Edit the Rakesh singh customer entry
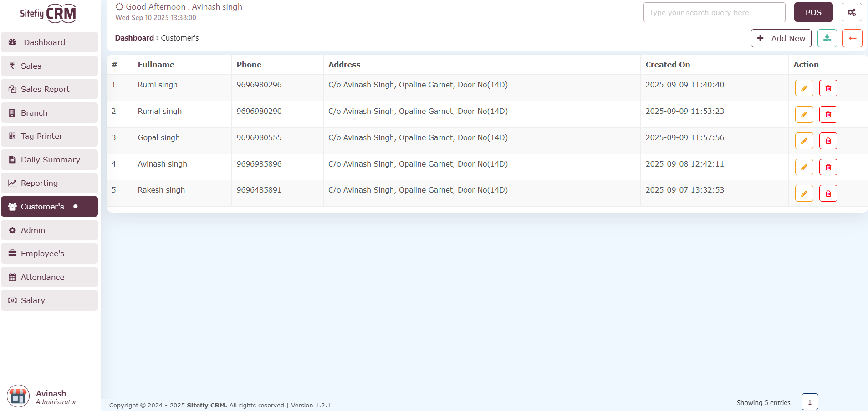Screen dimensions: 868x411 coord(804,193)
